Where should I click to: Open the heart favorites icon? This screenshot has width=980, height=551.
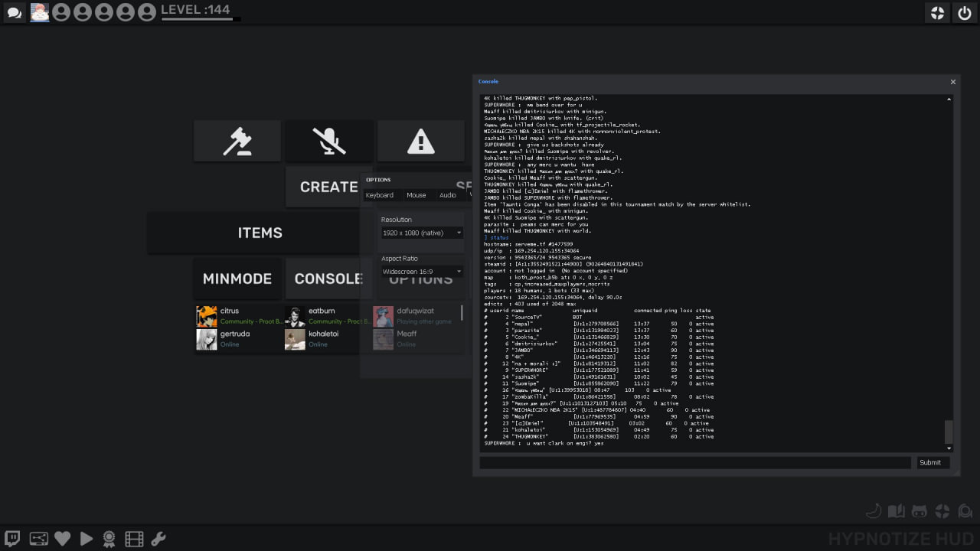click(x=62, y=539)
